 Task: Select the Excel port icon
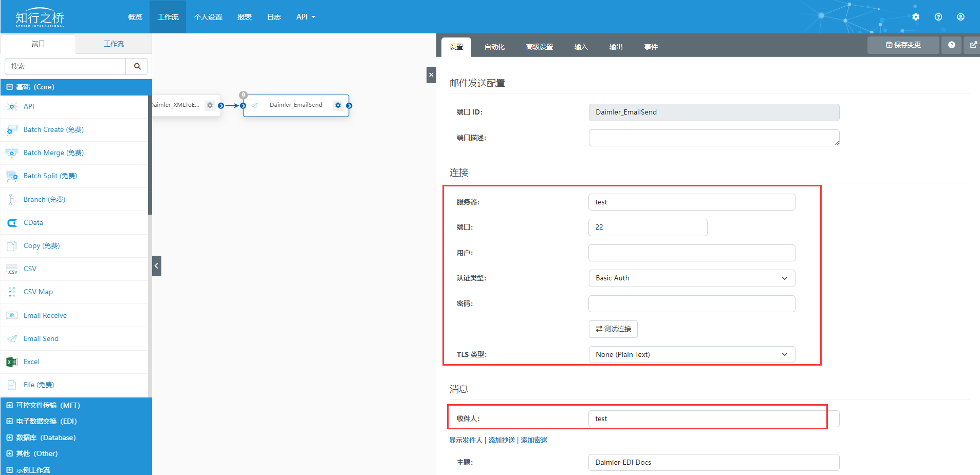(11, 362)
